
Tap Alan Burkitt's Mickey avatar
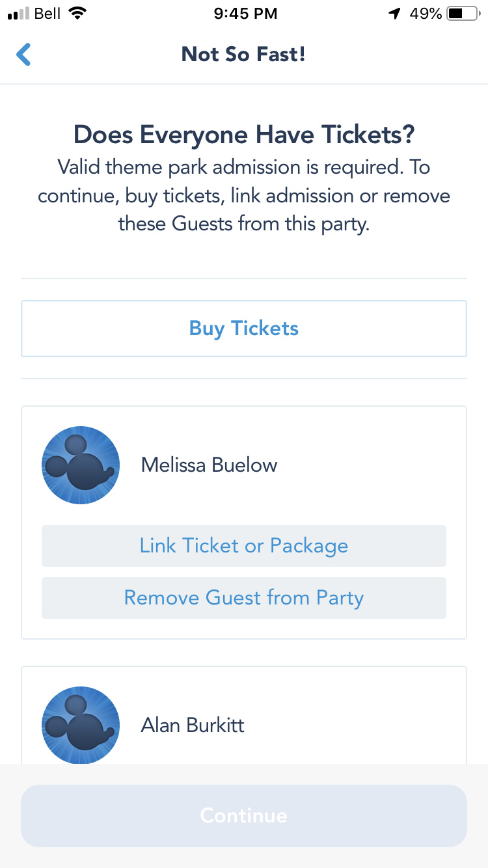coord(81,725)
